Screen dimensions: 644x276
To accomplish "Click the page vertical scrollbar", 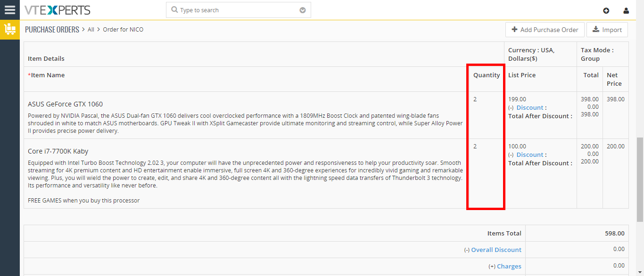I will tap(640, 179).
